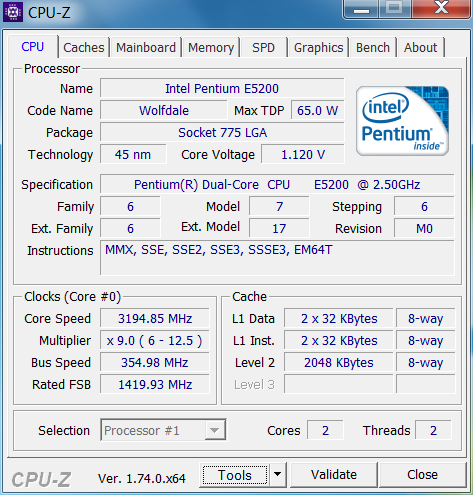Click the Tools button
This screenshot has width=473, height=495.
point(235,475)
